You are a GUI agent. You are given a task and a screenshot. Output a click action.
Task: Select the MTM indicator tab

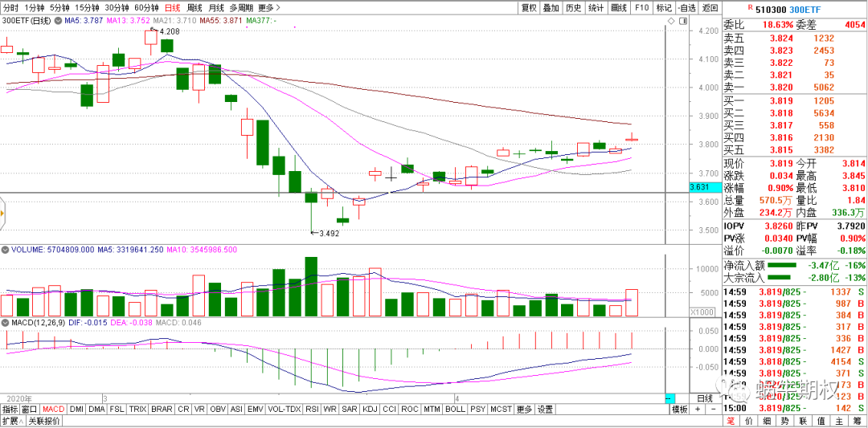pyautogui.click(x=432, y=410)
